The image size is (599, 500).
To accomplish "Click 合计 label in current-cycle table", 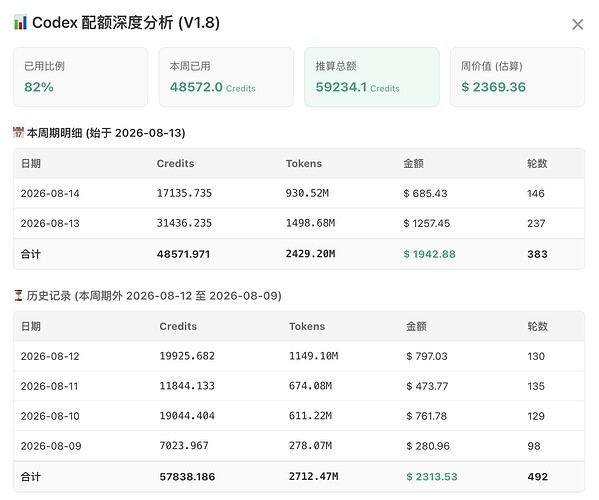I will click(x=31, y=254).
